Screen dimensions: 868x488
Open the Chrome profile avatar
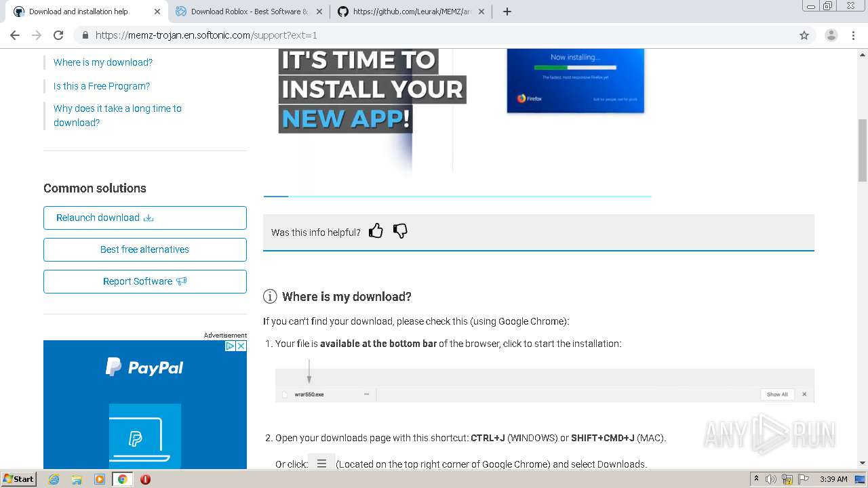point(831,35)
